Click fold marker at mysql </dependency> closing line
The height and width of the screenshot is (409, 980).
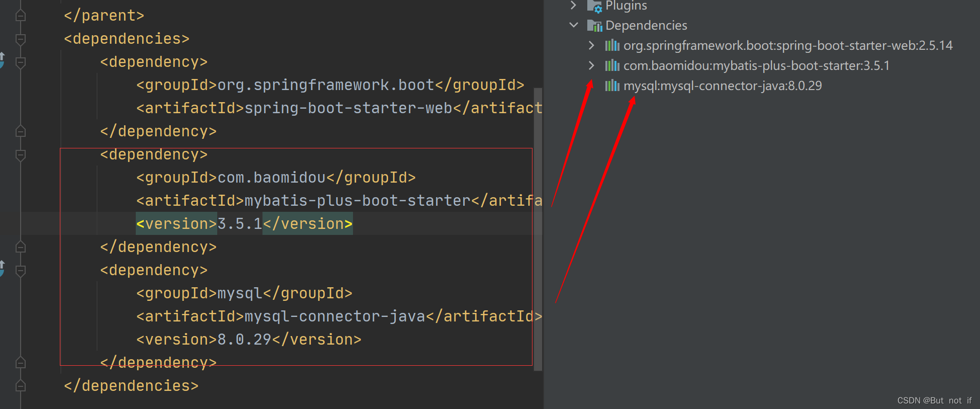coord(21,363)
